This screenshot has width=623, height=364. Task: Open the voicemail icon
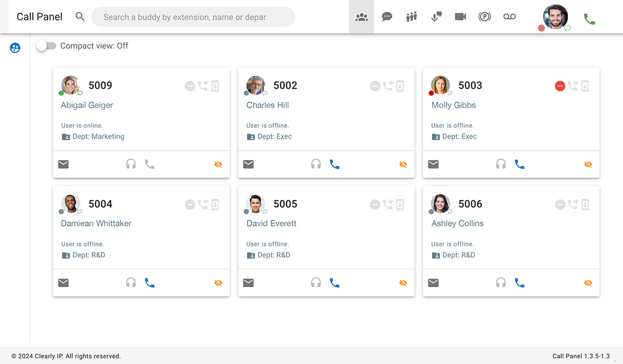point(509,17)
